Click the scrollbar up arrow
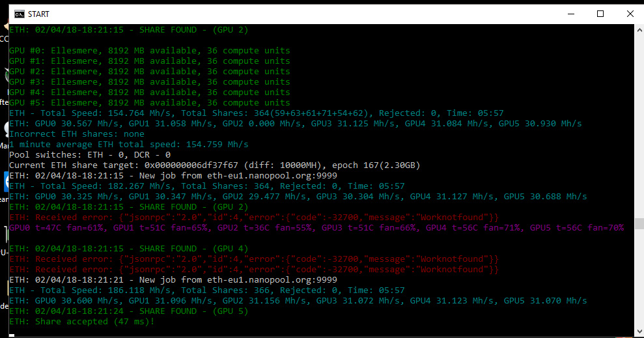 click(x=639, y=30)
